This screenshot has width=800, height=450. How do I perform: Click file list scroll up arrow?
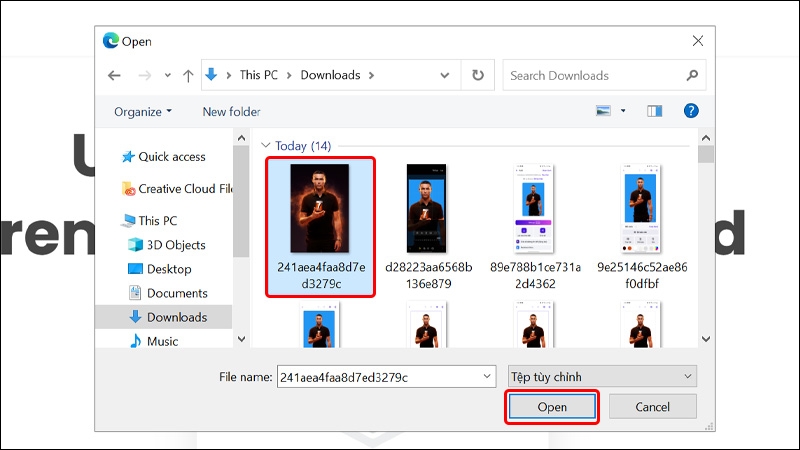[706, 138]
